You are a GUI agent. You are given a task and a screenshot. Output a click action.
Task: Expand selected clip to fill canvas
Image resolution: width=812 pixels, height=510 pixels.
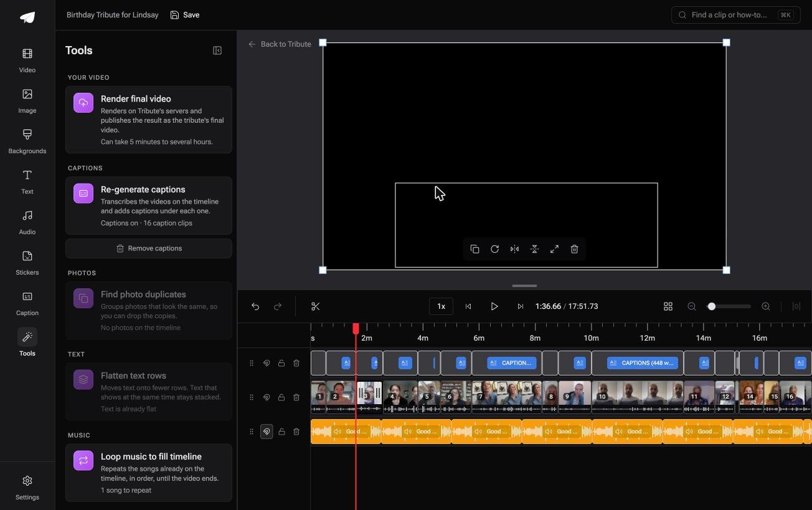(554, 249)
